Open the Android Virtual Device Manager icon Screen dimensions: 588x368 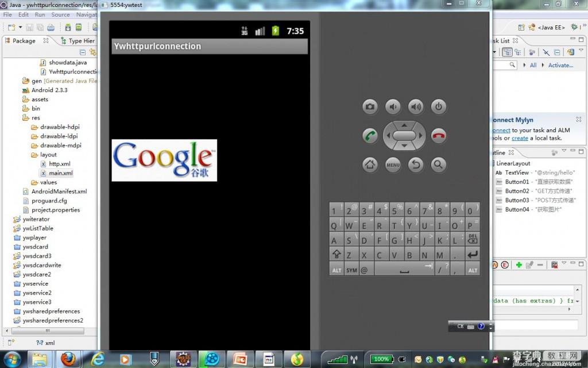pyautogui.click(x=78, y=27)
